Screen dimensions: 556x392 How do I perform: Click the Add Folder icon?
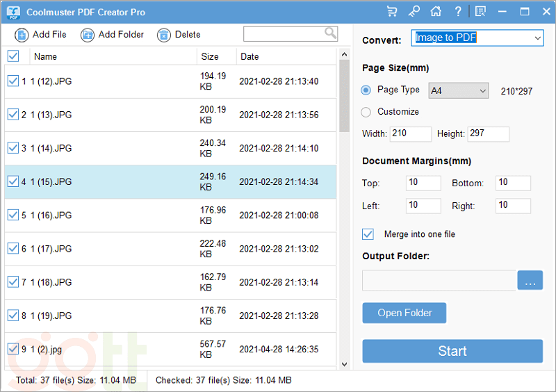(x=88, y=35)
